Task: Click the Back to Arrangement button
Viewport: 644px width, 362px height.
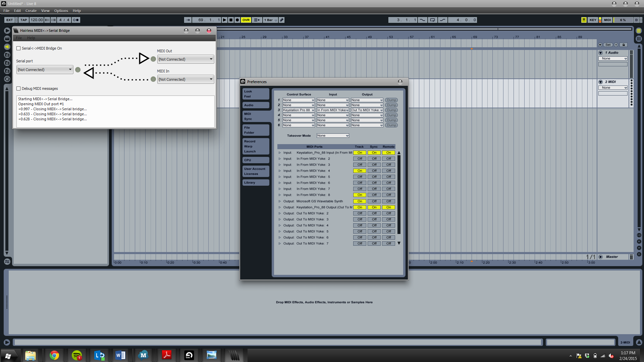Action: coord(257,20)
